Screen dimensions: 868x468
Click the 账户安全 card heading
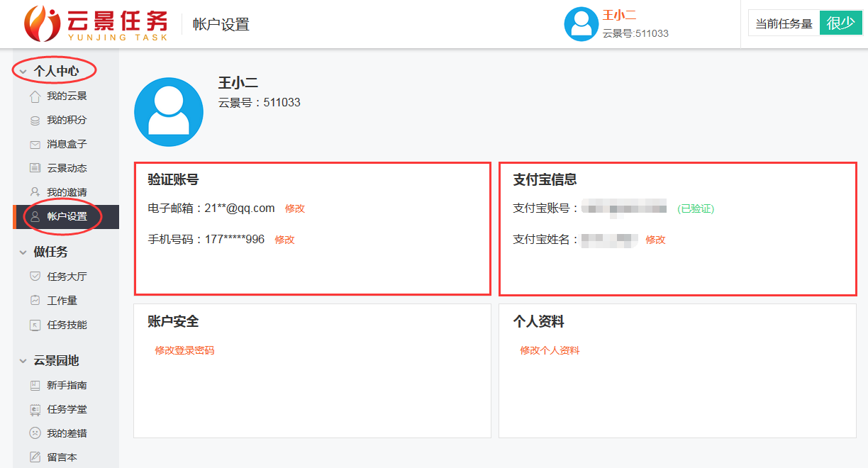[173, 322]
